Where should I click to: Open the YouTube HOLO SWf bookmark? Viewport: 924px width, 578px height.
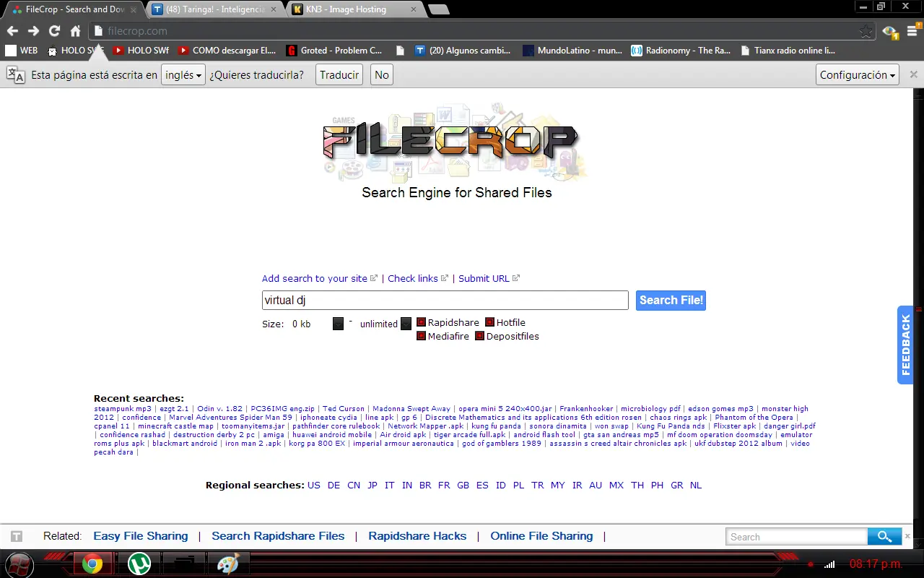click(x=140, y=51)
